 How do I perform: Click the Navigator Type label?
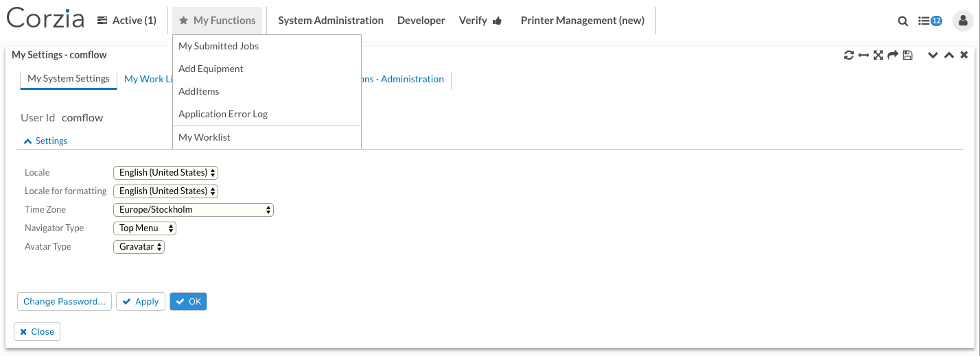pyautogui.click(x=54, y=228)
